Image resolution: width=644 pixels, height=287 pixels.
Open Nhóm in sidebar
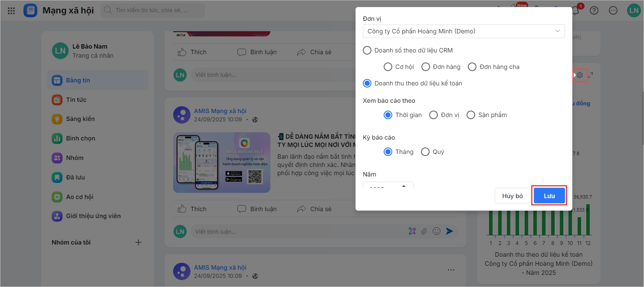pos(98,158)
